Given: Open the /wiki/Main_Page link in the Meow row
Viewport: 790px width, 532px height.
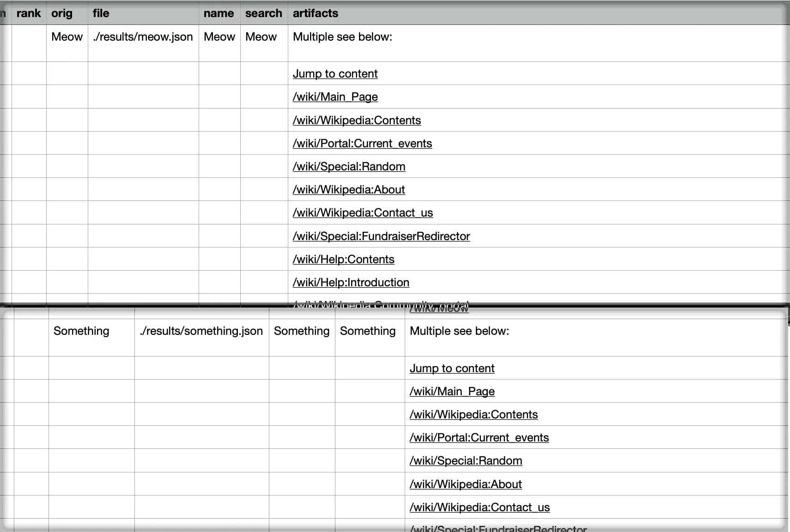Looking at the screenshot, I should click(335, 97).
